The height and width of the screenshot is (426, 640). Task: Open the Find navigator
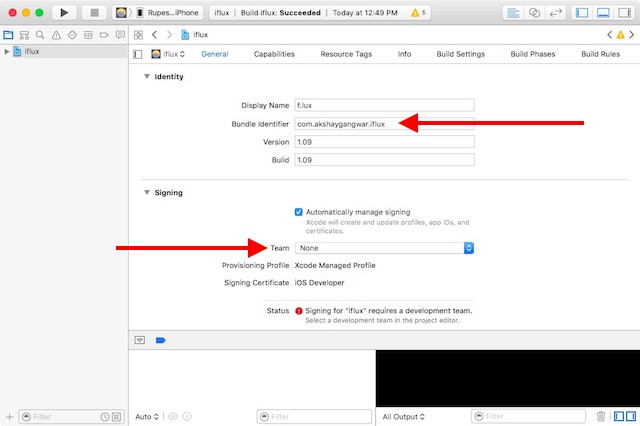40,35
